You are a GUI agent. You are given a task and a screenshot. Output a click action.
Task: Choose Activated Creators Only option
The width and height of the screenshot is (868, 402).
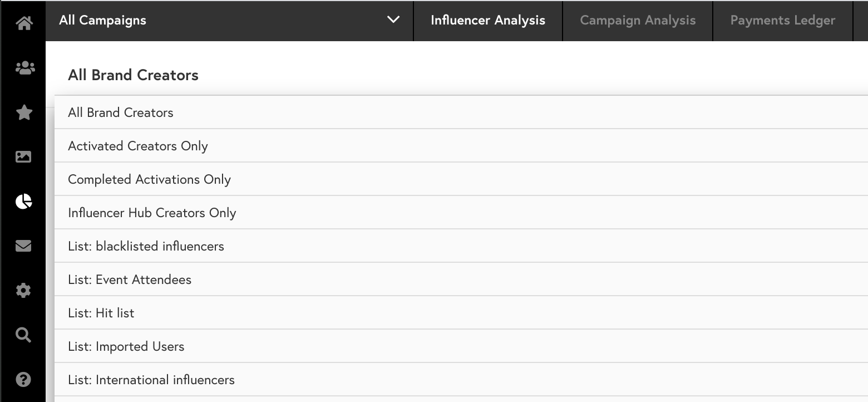point(461,146)
